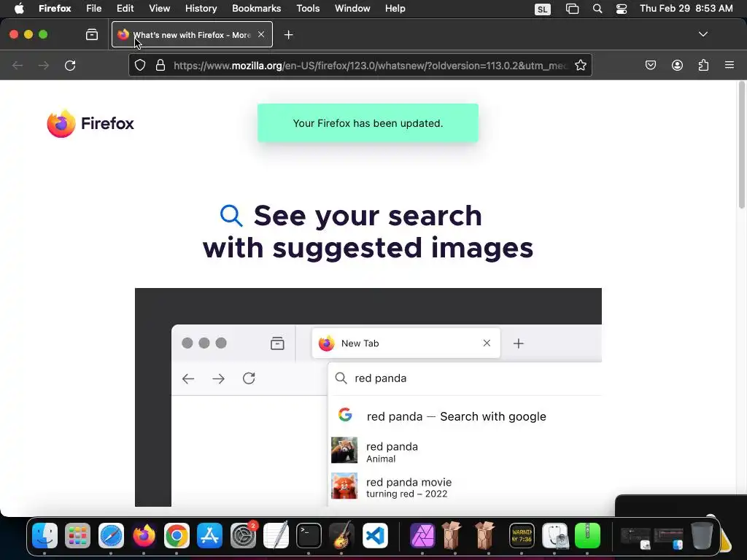Open the Firefox account icon

[677, 65]
